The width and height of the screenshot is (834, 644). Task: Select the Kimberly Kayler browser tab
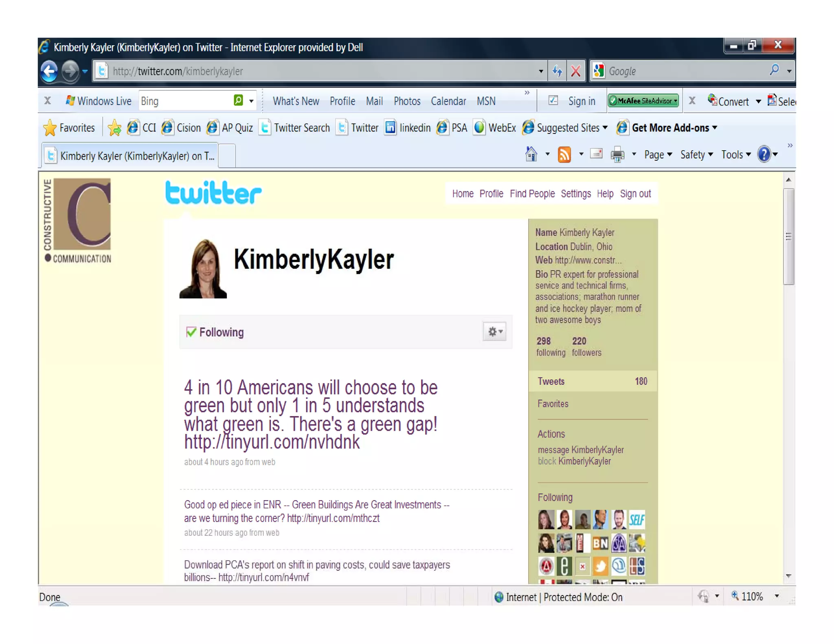tap(130, 156)
